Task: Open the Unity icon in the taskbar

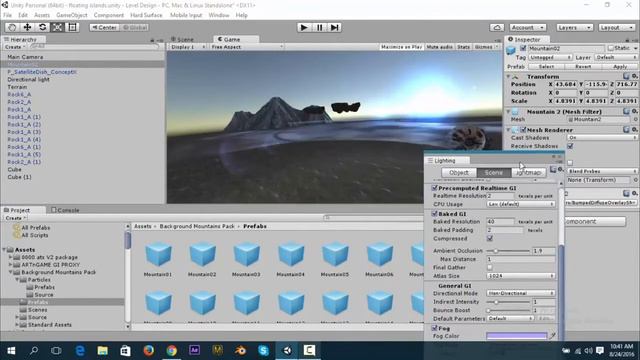Action: [x=287, y=351]
